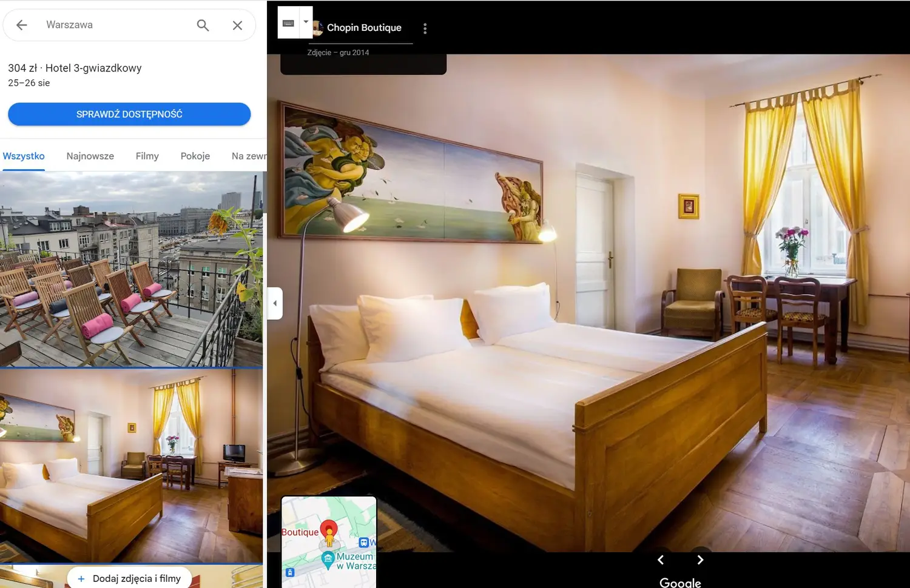Image resolution: width=910 pixels, height=588 pixels.
Task: Switch to the Najnowsze tab
Action: coord(90,156)
